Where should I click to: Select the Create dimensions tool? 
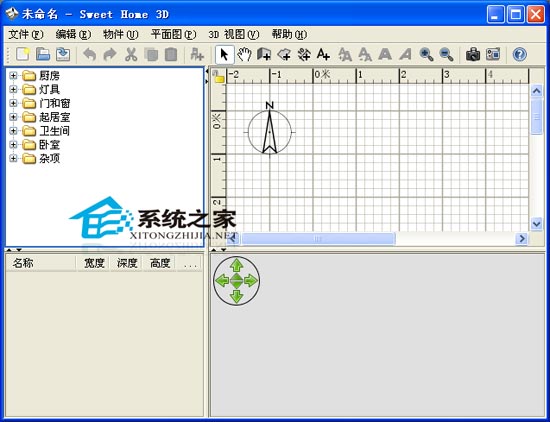click(x=304, y=54)
